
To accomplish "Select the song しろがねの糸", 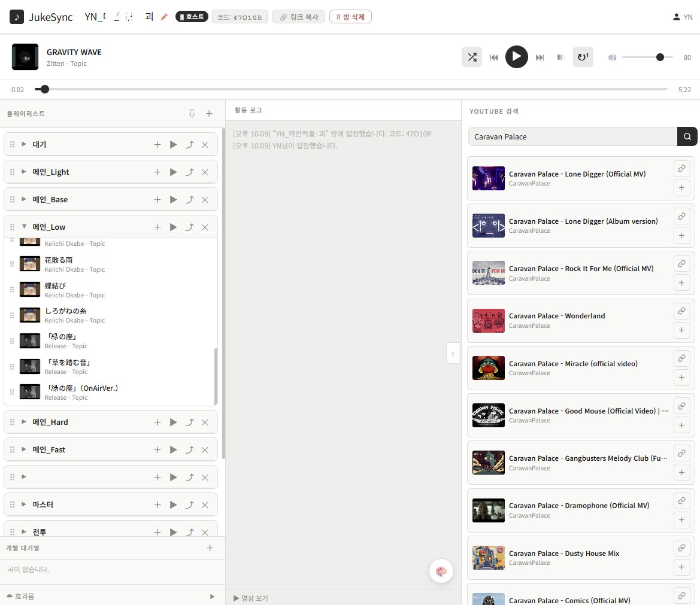I will click(111, 315).
